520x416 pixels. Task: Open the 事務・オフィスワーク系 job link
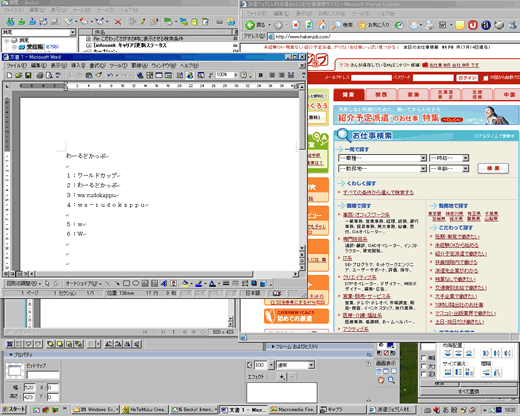(366, 215)
